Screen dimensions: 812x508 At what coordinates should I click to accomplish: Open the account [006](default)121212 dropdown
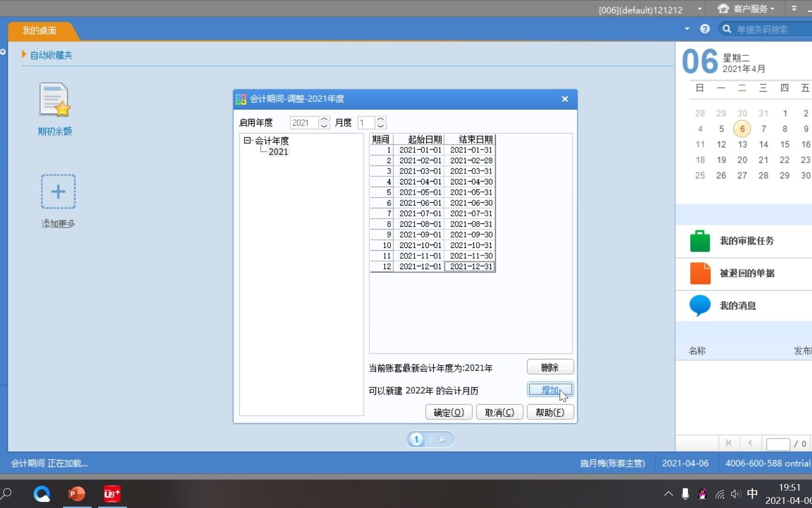point(699,9)
